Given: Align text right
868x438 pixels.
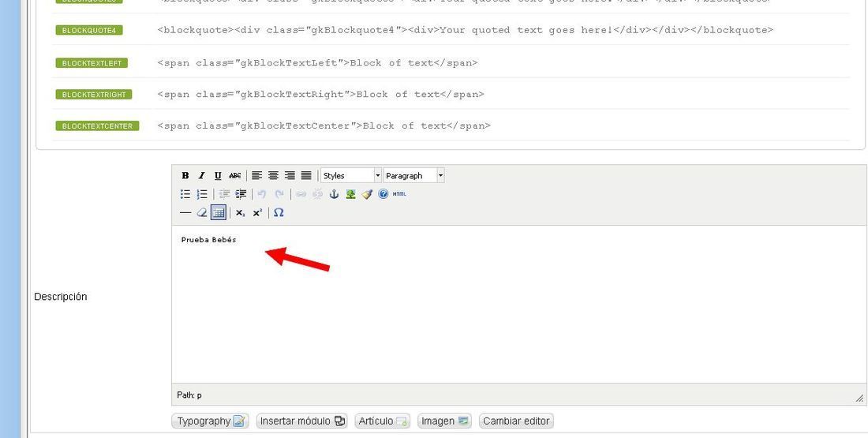Looking at the screenshot, I should (290, 175).
